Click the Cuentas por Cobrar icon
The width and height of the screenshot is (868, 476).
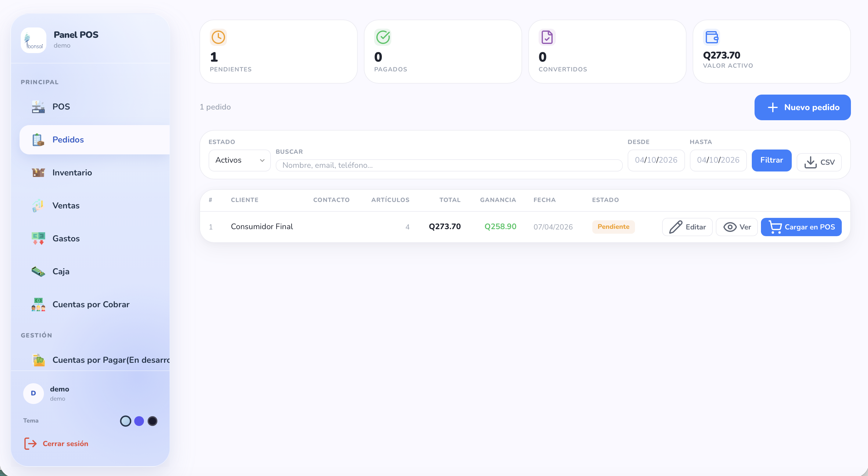coord(38,305)
